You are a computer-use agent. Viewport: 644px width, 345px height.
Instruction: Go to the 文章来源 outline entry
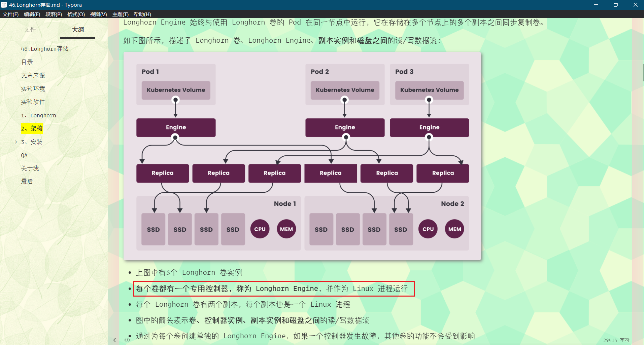pyautogui.click(x=33, y=75)
